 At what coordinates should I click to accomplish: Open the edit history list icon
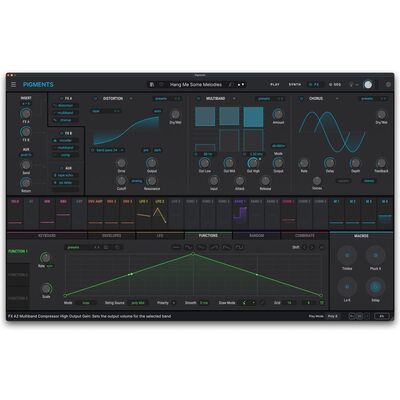359,316
